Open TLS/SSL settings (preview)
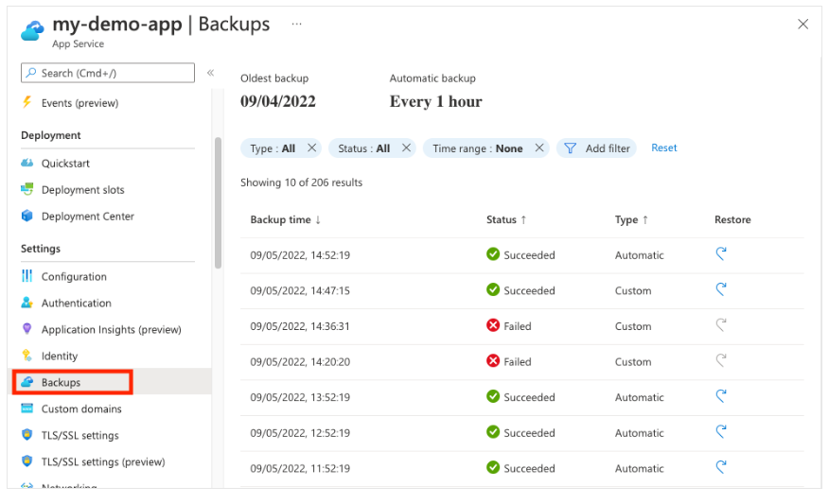 (x=103, y=461)
